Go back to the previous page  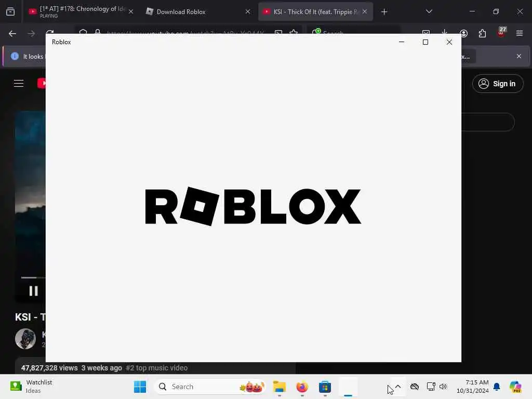click(12, 33)
